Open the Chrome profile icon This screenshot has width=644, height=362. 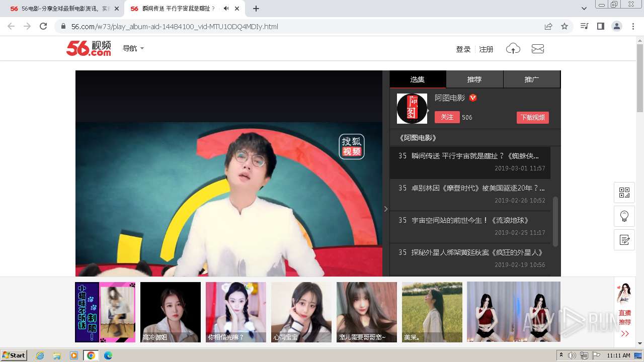coord(616,26)
